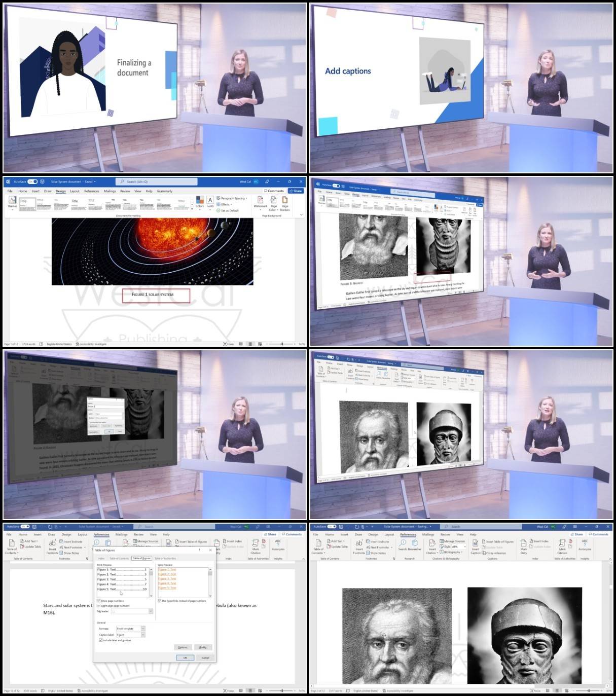Click Show Notes in the 'Saving' Word window
Viewport: 616px width, 696px height.
(x=376, y=553)
